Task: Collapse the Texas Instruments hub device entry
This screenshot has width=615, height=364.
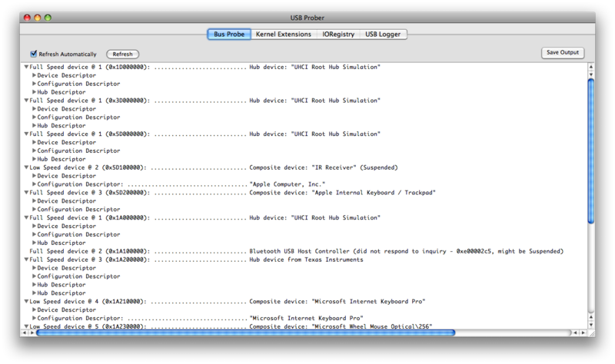Action: click(27, 260)
